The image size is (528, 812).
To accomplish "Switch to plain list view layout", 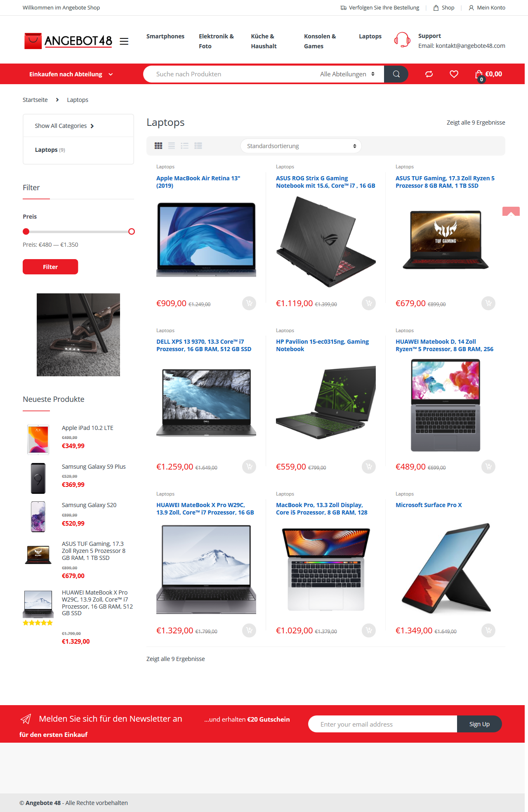I will click(x=172, y=146).
